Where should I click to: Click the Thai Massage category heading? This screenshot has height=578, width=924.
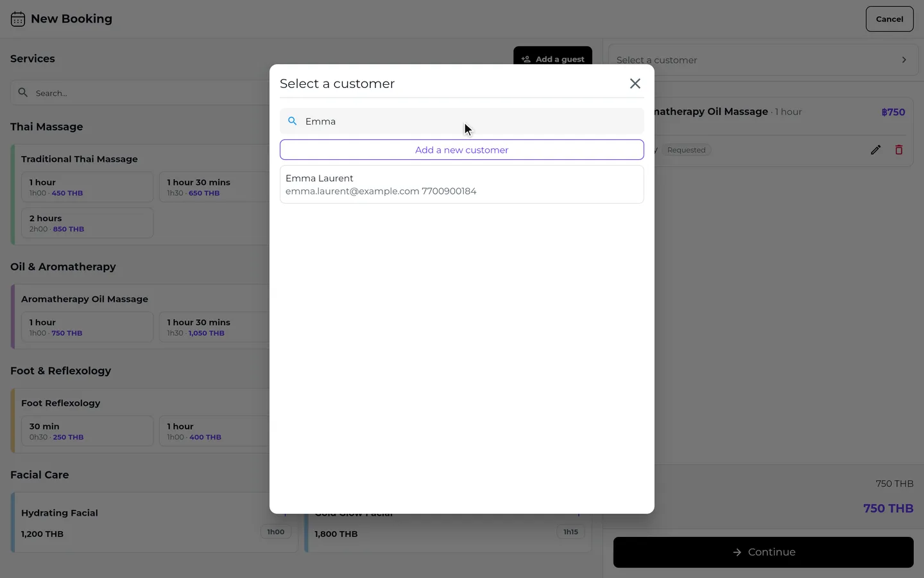47,127
